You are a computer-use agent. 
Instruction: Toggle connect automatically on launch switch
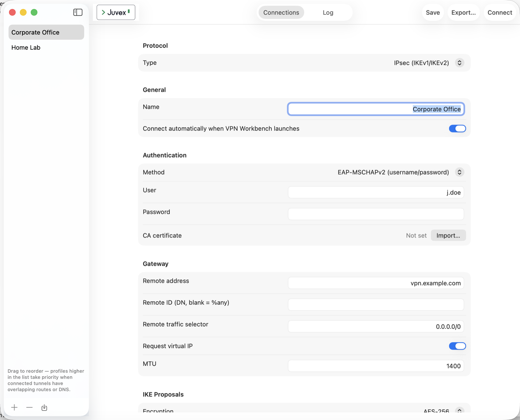click(457, 129)
